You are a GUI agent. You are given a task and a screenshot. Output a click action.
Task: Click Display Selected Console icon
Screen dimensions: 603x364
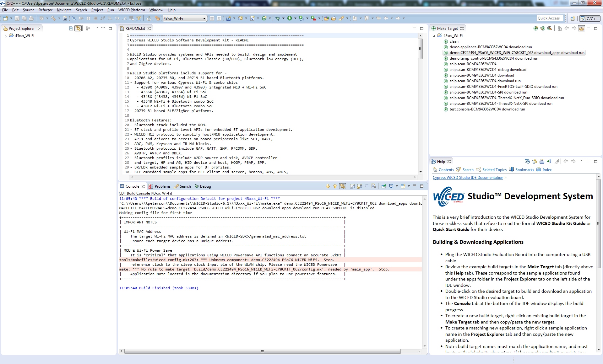[x=391, y=186]
